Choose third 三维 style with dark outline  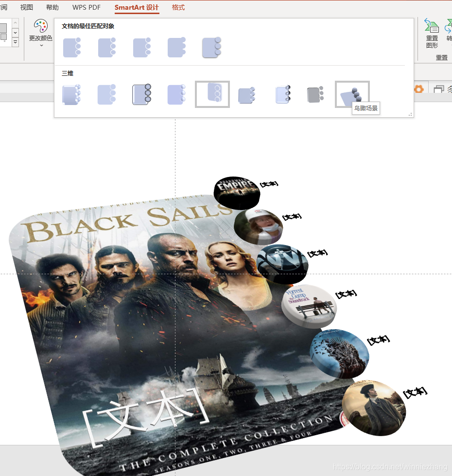(141, 94)
